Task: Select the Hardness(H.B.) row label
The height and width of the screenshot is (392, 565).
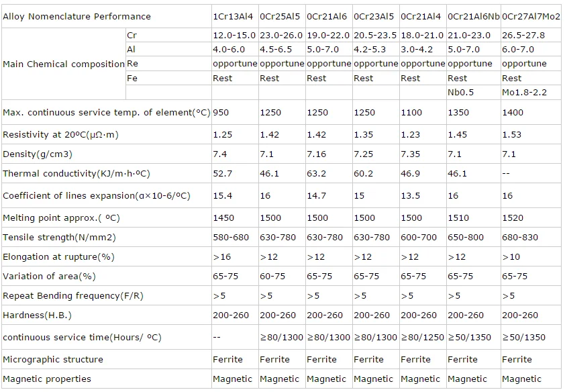Action: point(37,315)
